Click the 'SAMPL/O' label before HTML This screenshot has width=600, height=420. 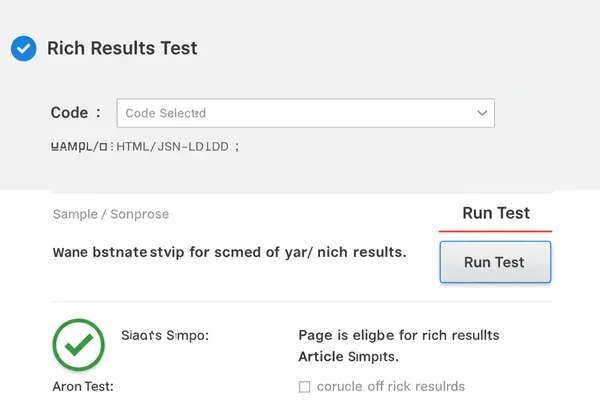coord(80,146)
